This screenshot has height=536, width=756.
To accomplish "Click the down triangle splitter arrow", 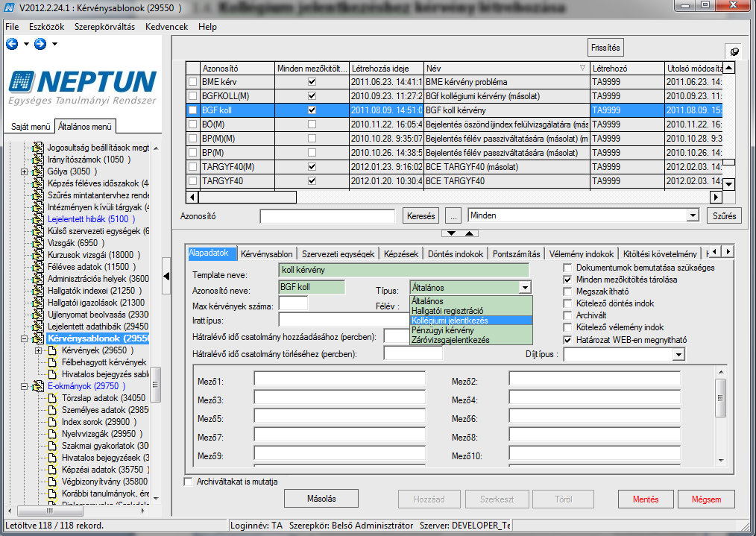I will pyautogui.click(x=451, y=233).
